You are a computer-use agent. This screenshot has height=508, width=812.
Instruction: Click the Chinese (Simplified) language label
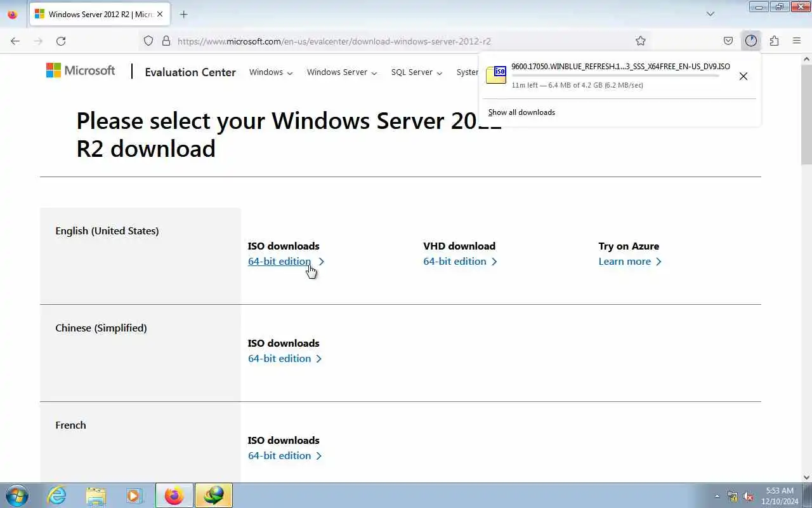pos(101,328)
